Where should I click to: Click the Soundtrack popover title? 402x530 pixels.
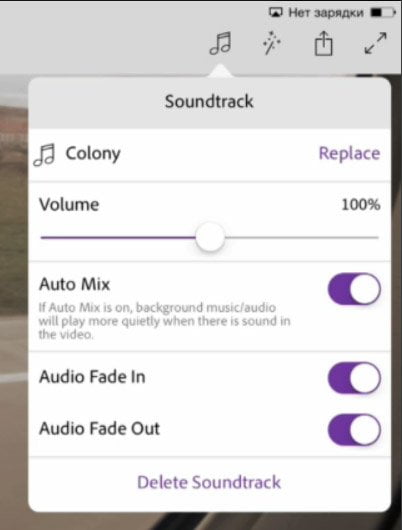pyautogui.click(x=209, y=101)
